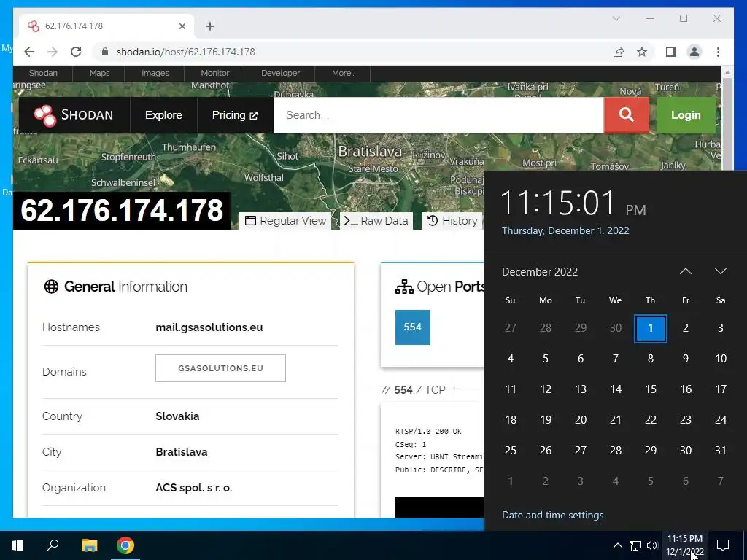Open the More... top menu item
This screenshot has width=747, height=560.
[344, 73]
